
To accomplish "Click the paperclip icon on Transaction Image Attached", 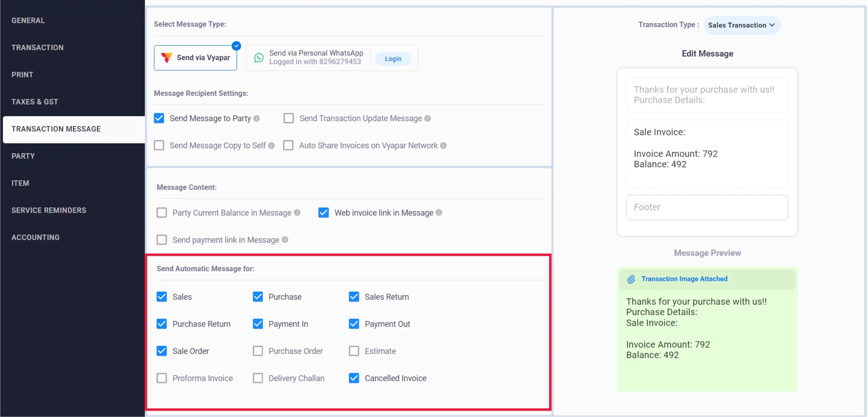I will click(631, 279).
